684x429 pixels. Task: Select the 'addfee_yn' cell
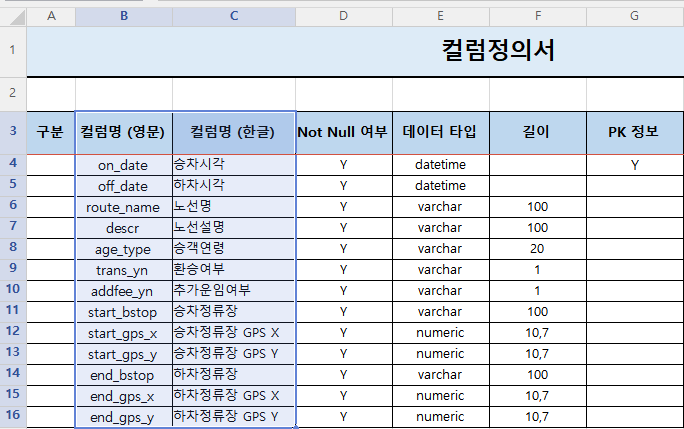point(124,291)
